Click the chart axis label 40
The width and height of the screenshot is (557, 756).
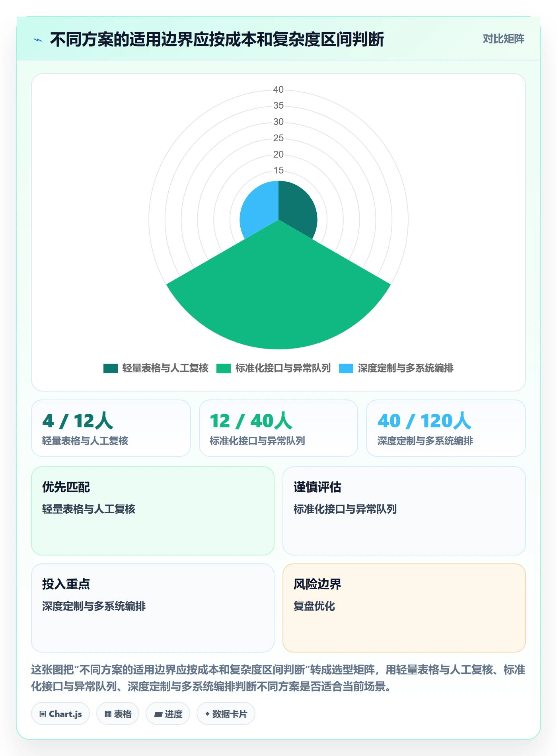[x=278, y=90]
